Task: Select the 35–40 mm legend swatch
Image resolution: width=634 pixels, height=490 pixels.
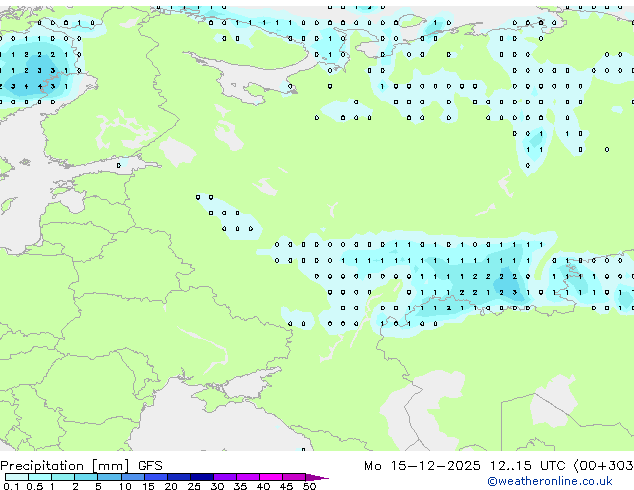Action: coord(248,477)
